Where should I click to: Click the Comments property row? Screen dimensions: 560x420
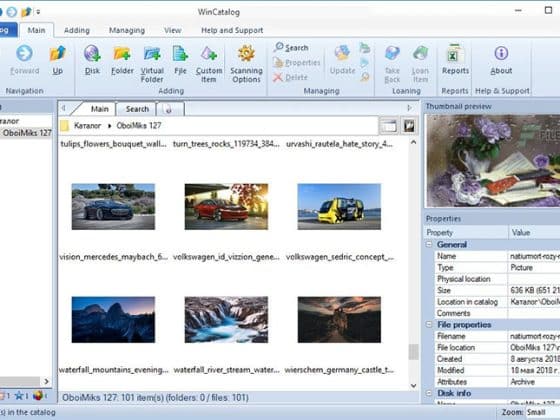pyautogui.click(x=497, y=313)
